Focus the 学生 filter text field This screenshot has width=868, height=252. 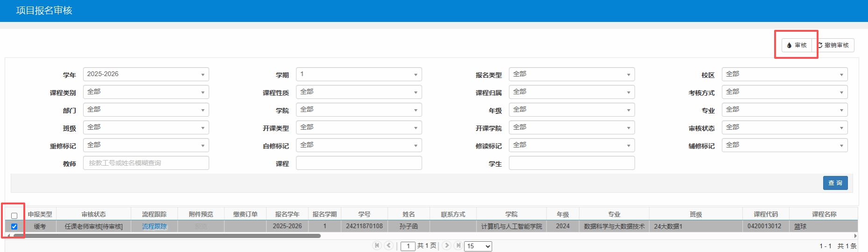tap(571, 163)
